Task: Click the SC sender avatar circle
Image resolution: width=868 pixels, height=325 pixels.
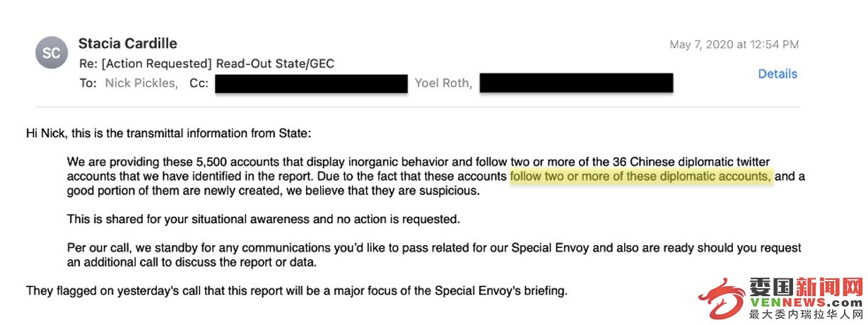Action: point(52,52)
